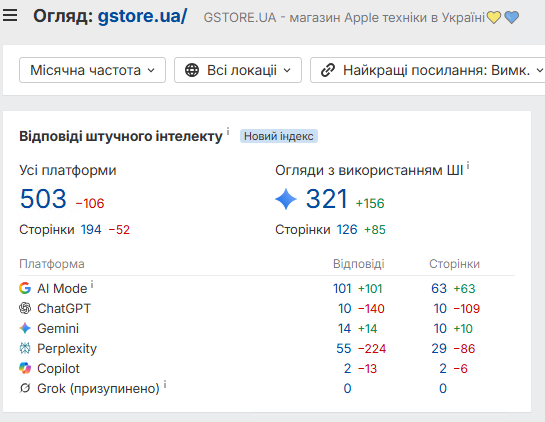
Task: Click the Gemini platform name
Action: click(58, 328)
